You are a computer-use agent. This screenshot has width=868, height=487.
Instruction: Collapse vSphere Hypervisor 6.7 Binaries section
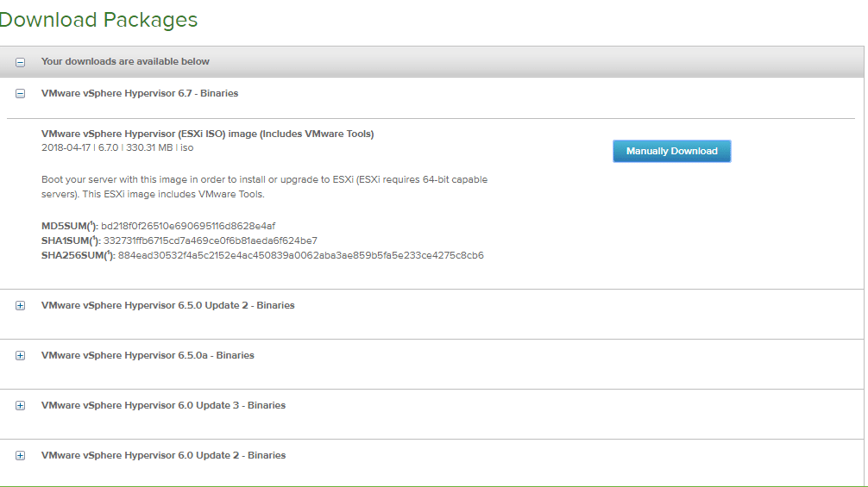(x=20, y=94)
